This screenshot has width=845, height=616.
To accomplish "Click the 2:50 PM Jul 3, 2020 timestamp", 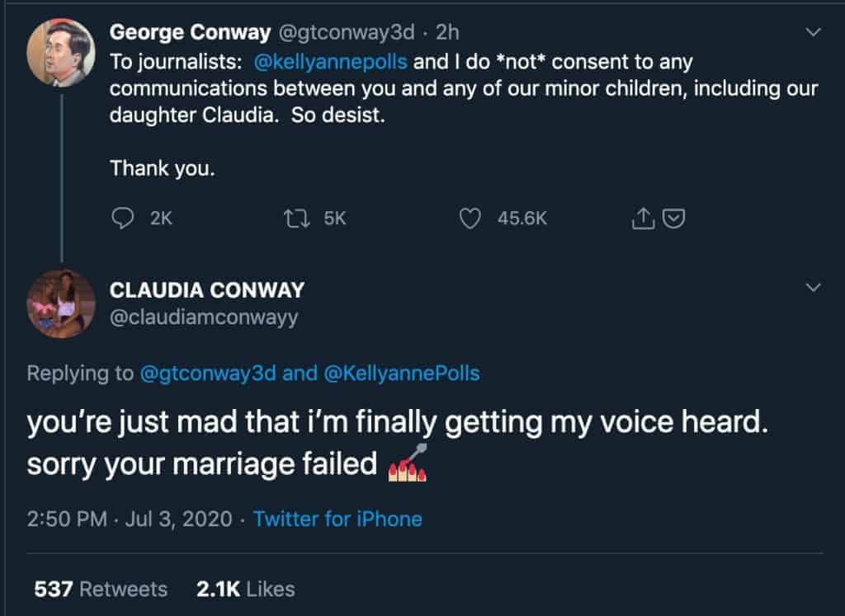I will [x=130, y=519].
